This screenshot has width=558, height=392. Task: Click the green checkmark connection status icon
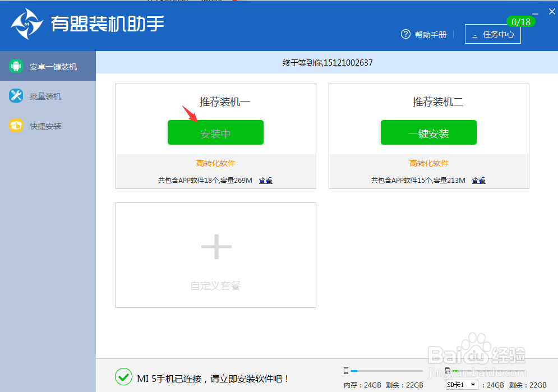pyautogui.click(x=123, y=377)
